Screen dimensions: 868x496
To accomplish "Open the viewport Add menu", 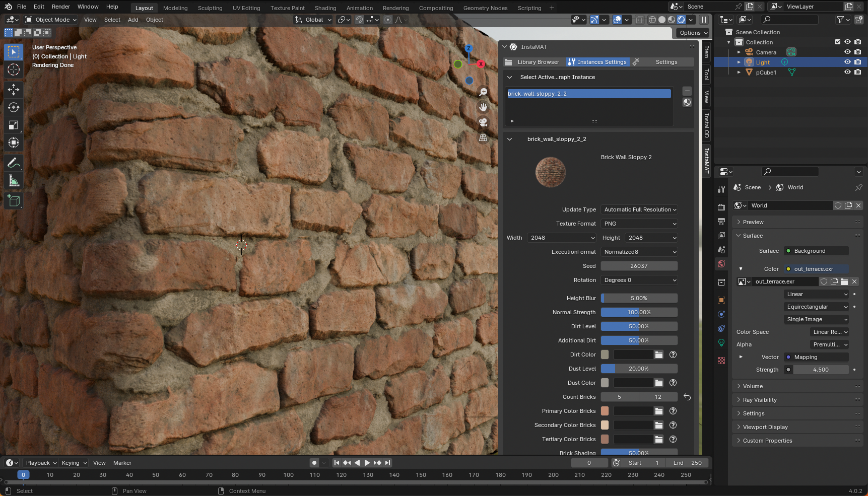I will 133,20.
